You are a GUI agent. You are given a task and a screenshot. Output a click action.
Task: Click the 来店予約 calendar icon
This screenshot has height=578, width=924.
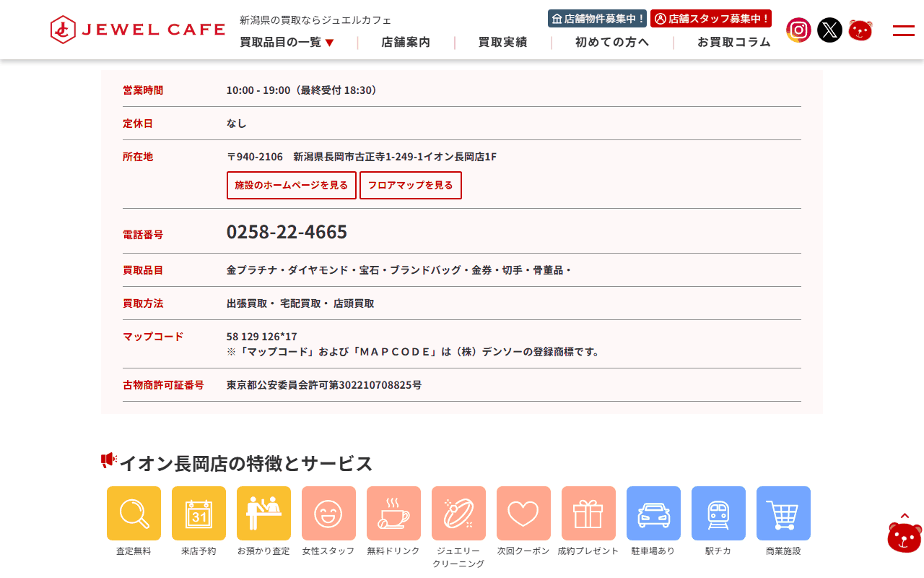click(199, 513)
